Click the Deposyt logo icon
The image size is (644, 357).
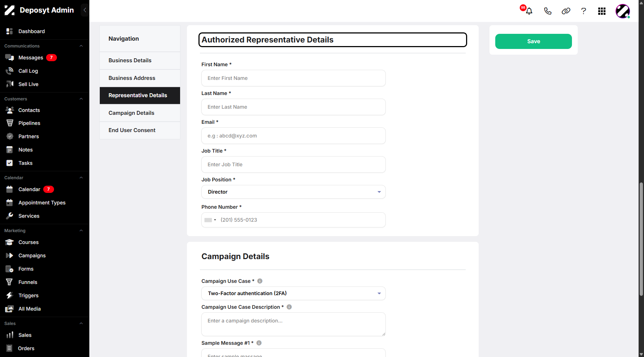(10, 10)
